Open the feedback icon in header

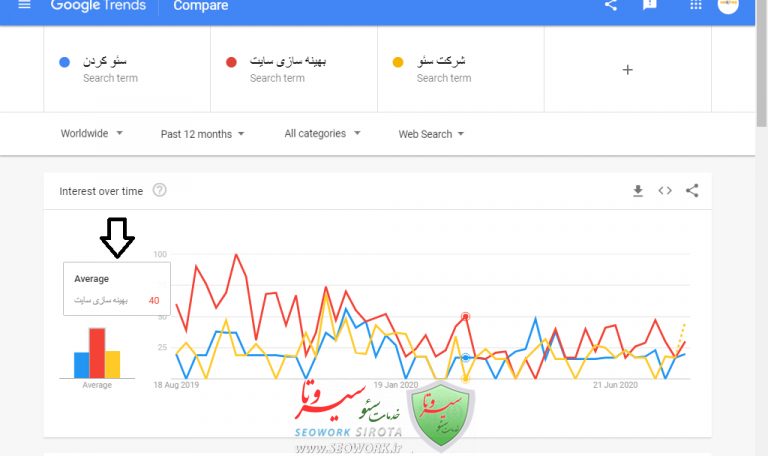coord(650,5)
